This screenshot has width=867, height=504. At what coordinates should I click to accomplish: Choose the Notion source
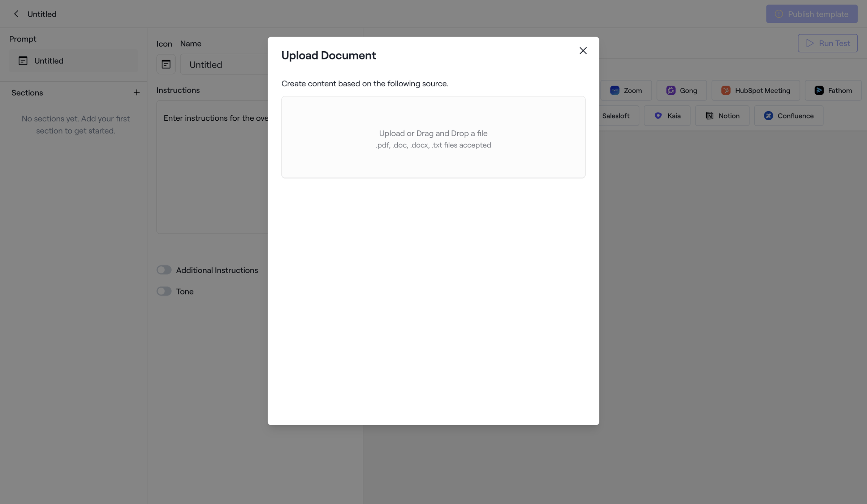(x=722, y=116)
